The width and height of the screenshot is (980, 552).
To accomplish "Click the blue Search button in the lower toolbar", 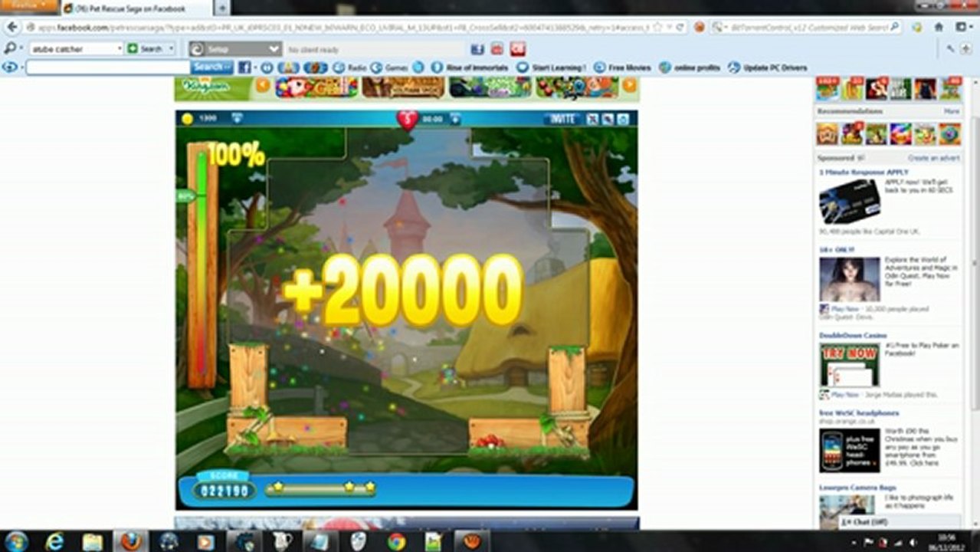I will point(212,67).
